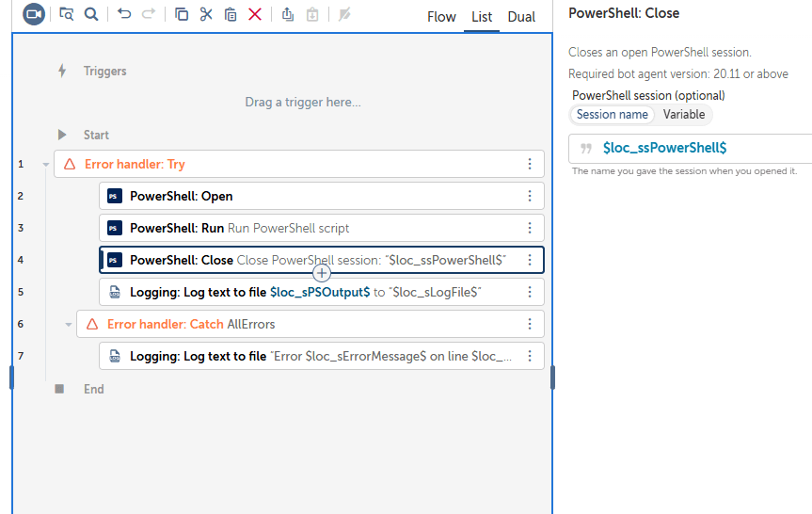Open the find action icon with magnifier window
This screenshot has height=514, width=812.
(66, 14)
